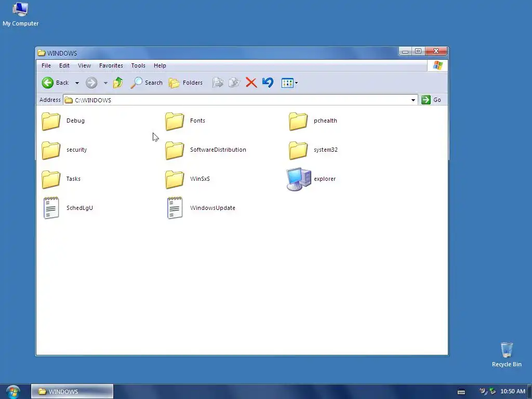
Task: Select the Fonts folder icon
Action: pyautogui.click(x=175, y=121)
